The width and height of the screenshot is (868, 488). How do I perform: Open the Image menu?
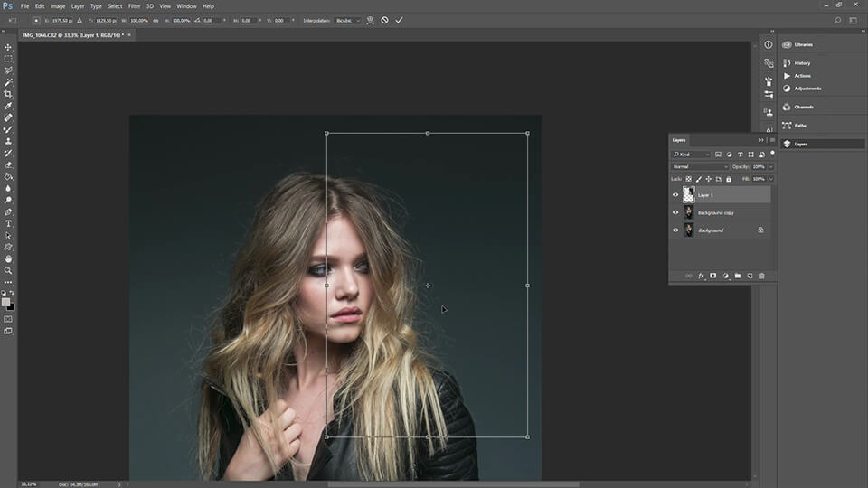[x=58, y=6]
